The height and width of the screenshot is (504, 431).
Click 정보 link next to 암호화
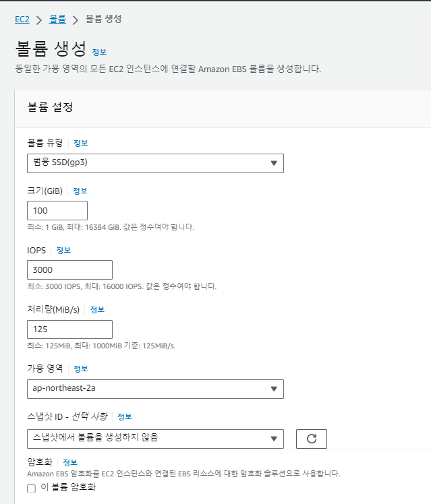pos(70,462)
